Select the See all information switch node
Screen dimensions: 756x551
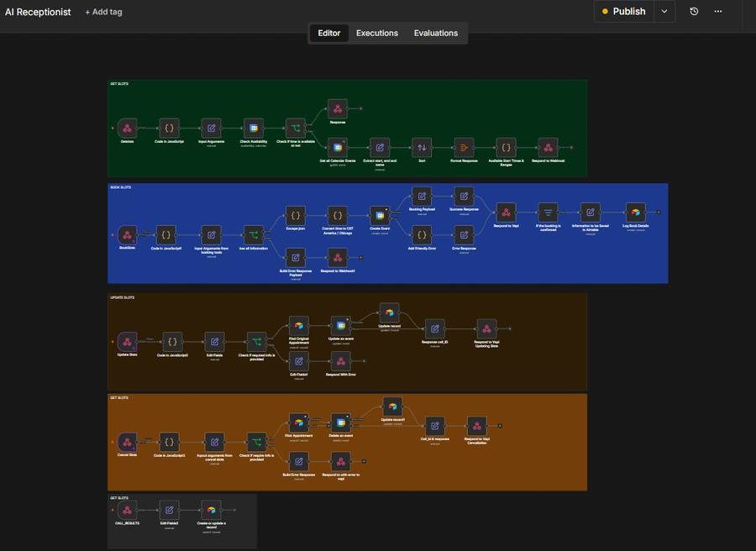coord(254,235)
